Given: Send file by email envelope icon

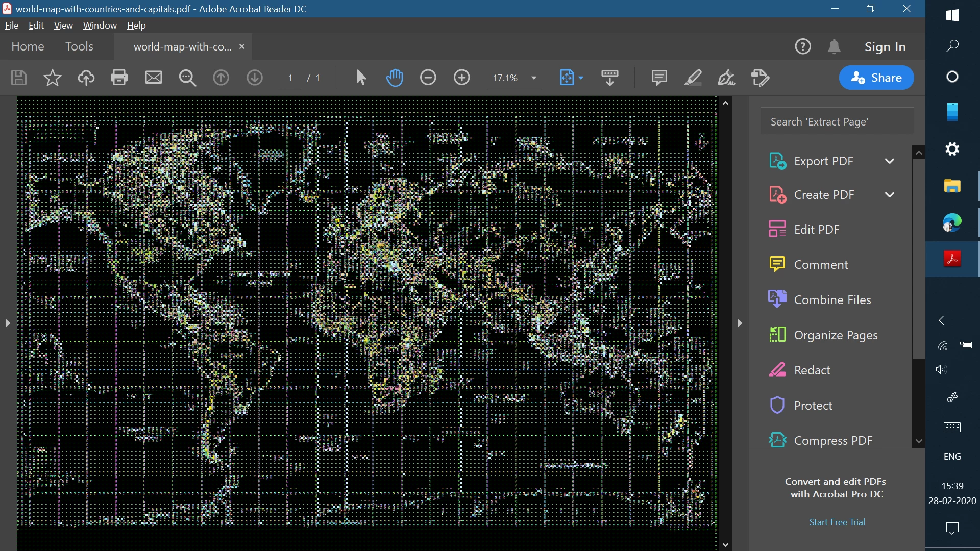Looking at the screenshot, I should 153,78.
